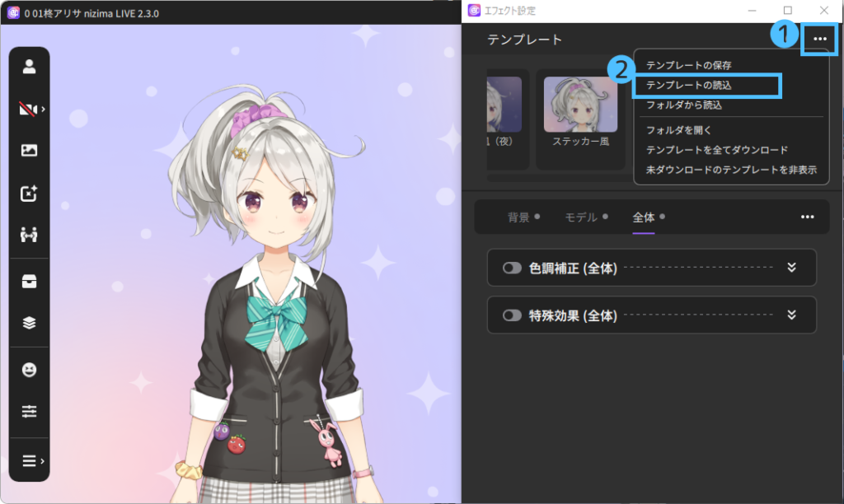Switch to the モデル tab
The image size is (844, 504).
pos(581,217)
